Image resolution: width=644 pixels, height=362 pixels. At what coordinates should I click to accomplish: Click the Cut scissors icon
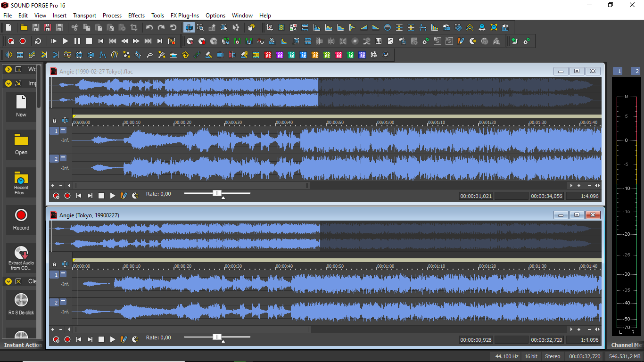(74, 27)
